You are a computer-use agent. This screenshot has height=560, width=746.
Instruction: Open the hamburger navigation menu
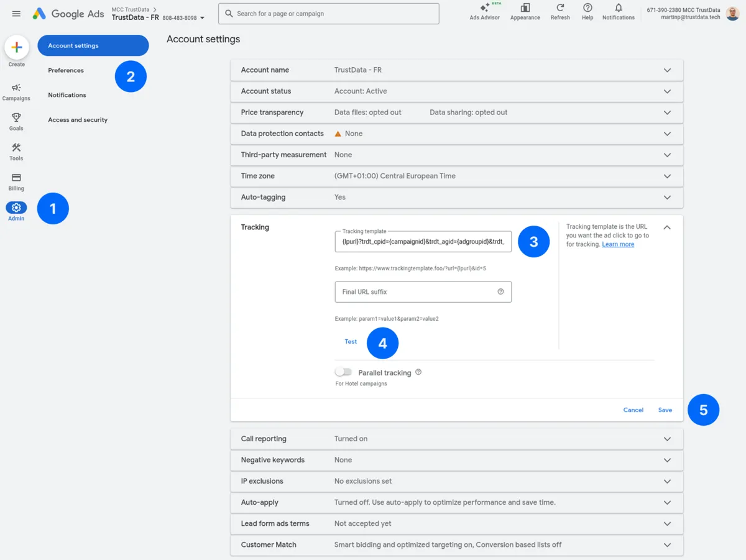pos(16,14)
